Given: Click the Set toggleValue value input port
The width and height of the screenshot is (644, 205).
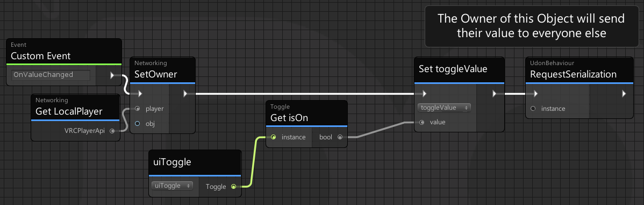Looking at the screenshot, I should [422, 122].
